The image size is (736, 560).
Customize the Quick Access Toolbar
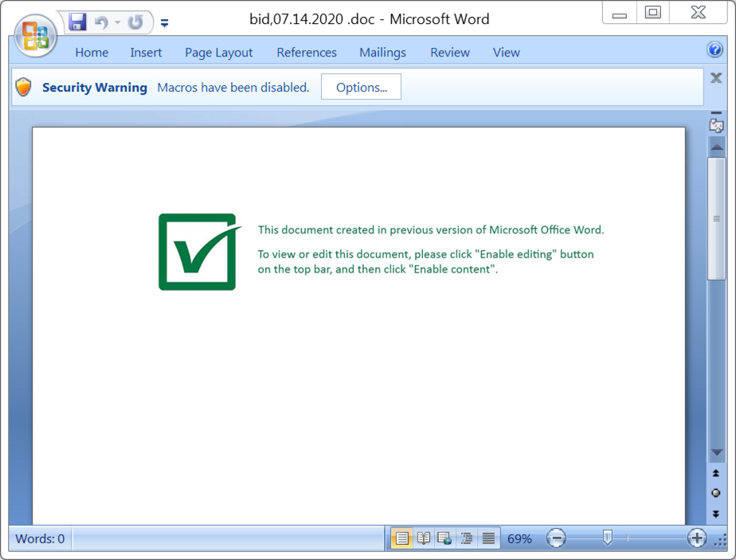coord(164,22)
